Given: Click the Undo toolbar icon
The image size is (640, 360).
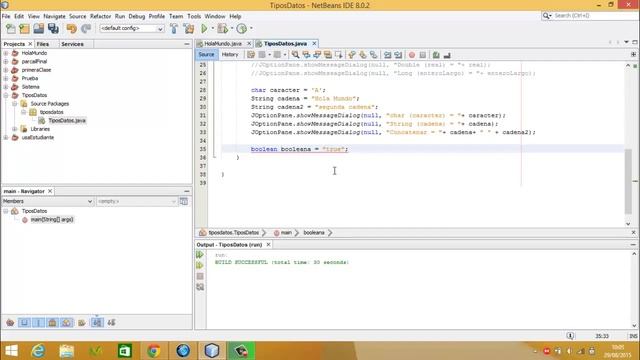Looking at the screenshot, I should (71, 29).
